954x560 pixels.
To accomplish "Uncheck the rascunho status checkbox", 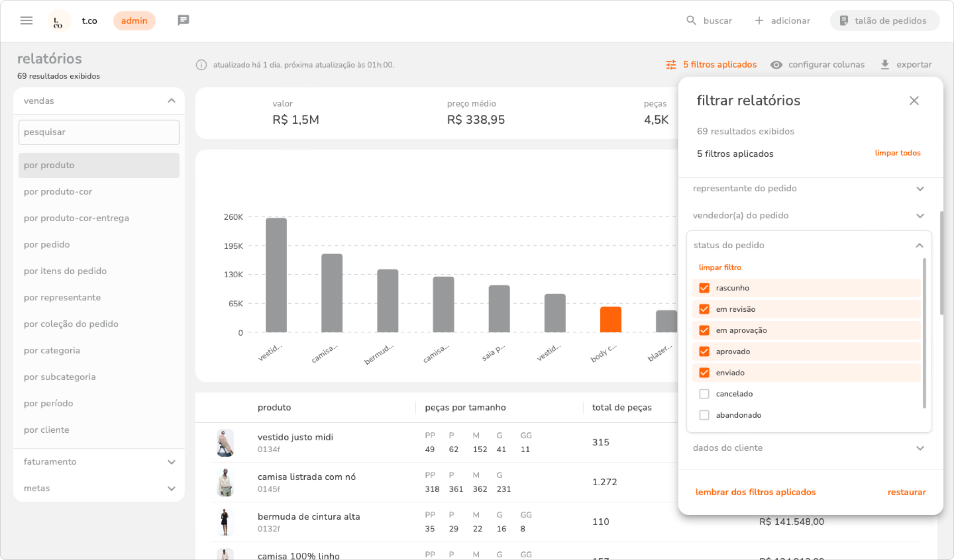I will tap(704, 288).
